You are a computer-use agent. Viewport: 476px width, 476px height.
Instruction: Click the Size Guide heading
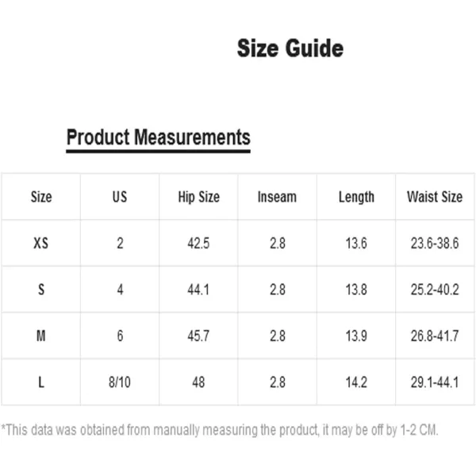point(290,48)
